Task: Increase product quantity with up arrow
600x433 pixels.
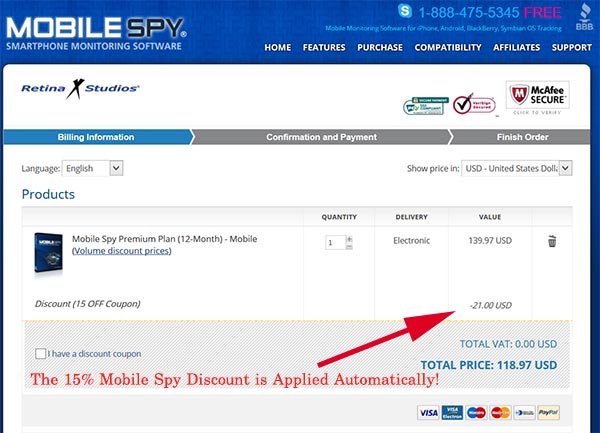Action: click(349, 239)
